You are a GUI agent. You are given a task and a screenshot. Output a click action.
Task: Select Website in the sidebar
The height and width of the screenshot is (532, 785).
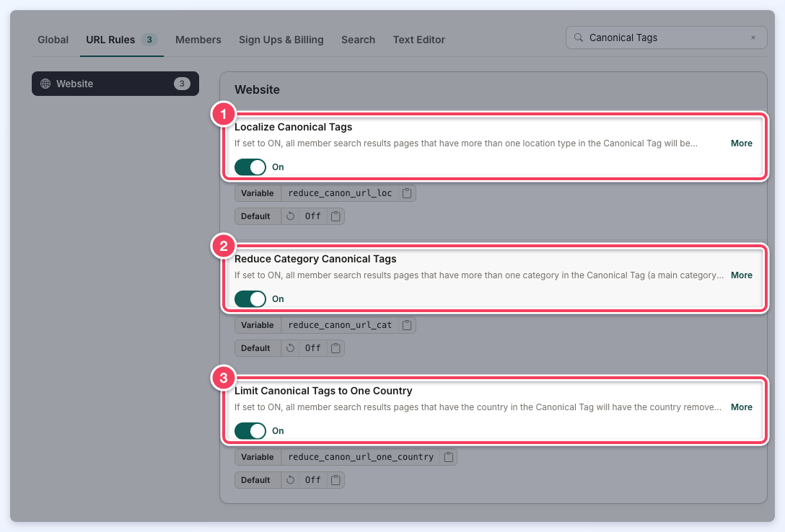pyautogui.click(x=115, y=84)
